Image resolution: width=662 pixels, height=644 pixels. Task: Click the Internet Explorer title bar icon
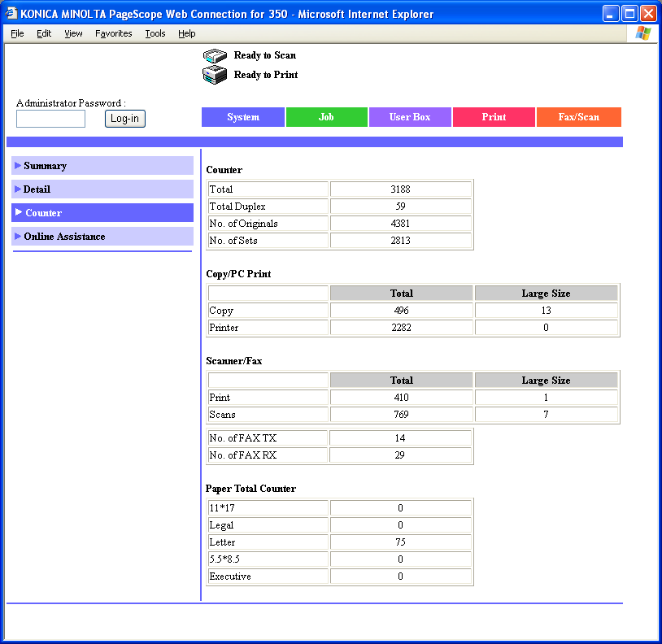[11, 14]
